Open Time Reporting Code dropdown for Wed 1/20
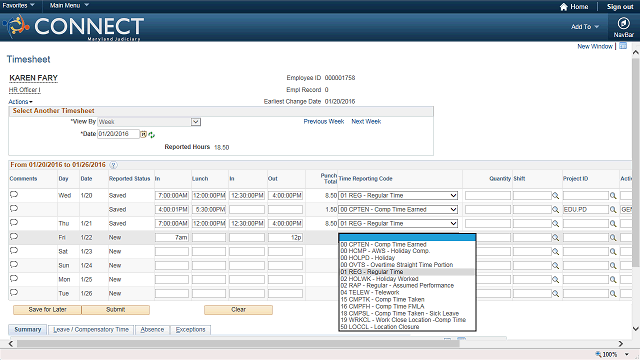640x360 pixels. point(398,196)
